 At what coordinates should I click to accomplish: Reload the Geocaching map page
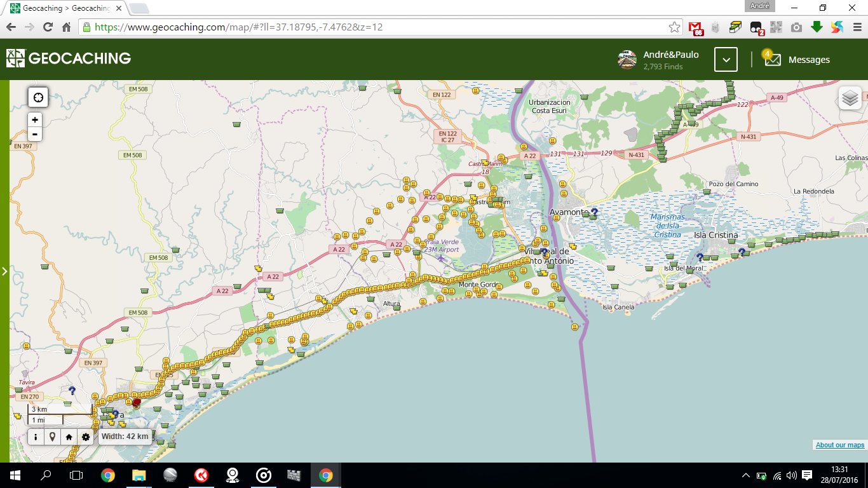48,27
